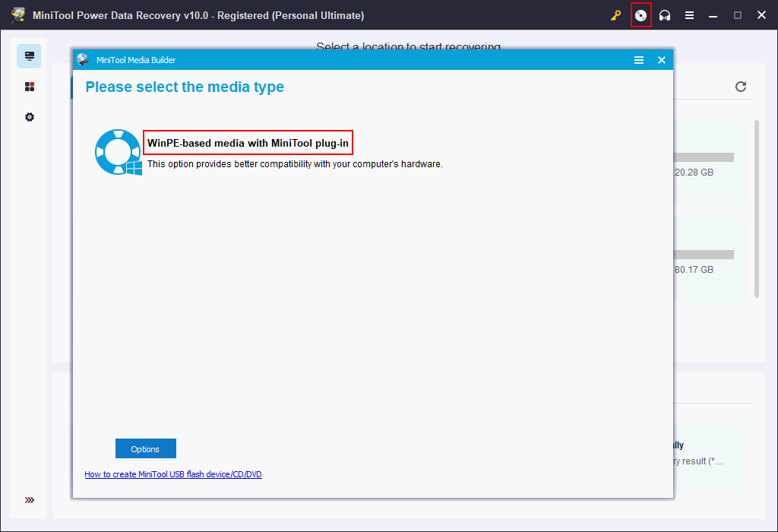Click the Options button
778x532 pixels.
coord(145,448)
